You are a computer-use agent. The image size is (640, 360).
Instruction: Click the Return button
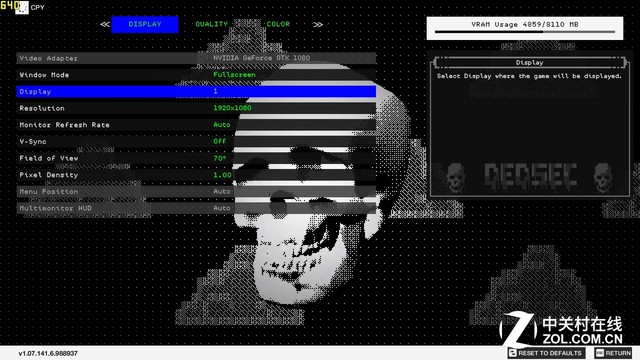[x=613, y=353]
